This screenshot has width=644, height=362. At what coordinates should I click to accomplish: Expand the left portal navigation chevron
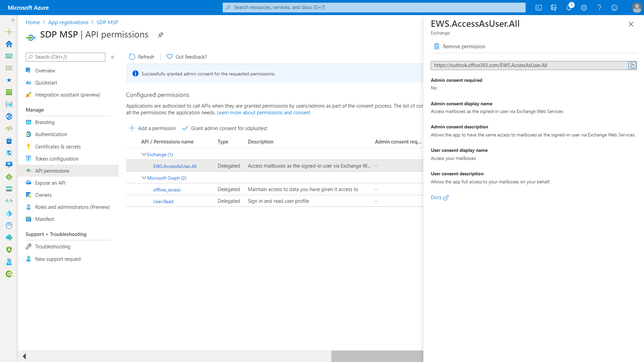(x=13, y=20)
